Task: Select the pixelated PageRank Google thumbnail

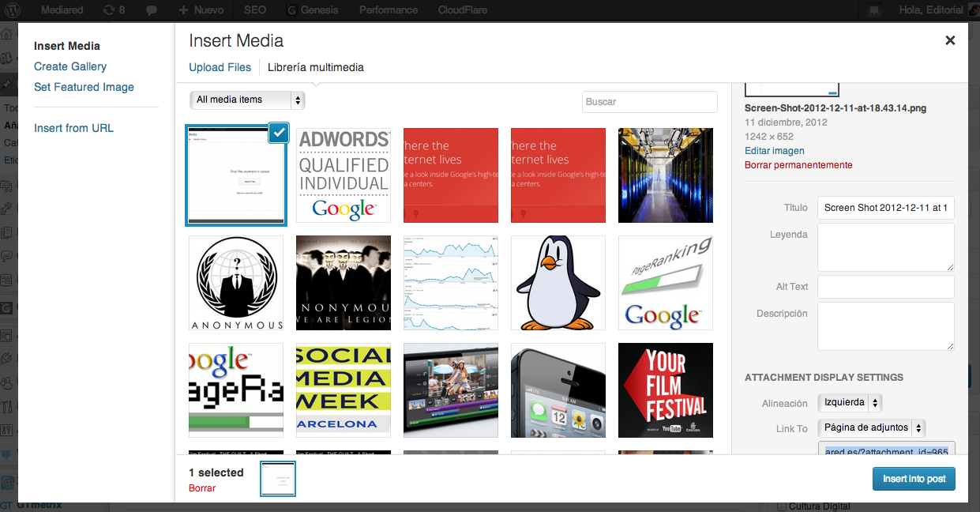Action: (236, 390)
